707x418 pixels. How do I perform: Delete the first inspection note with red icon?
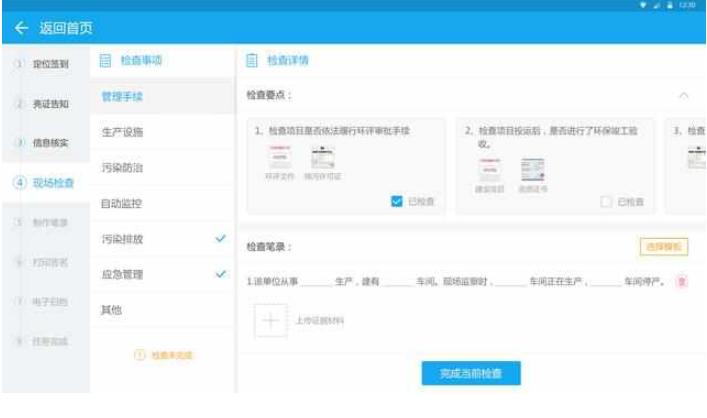682,282
